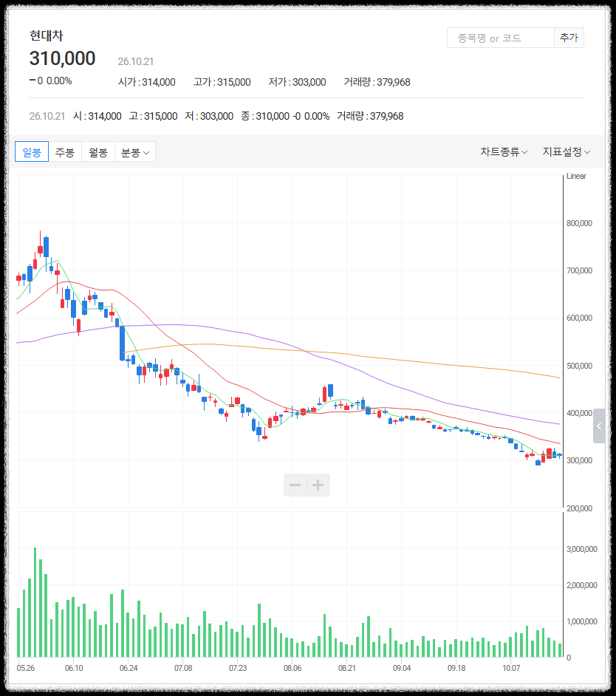Click the 시가:314,000 opening price
Viewport: 616px width, 696px height.
pos(146,82)
